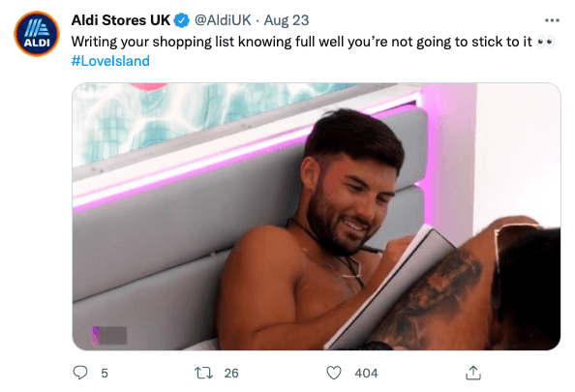The width and height of the screenshot is (575, 392).
Task: Open the #LoveIsland hashtag link
Action: point(110,61)
